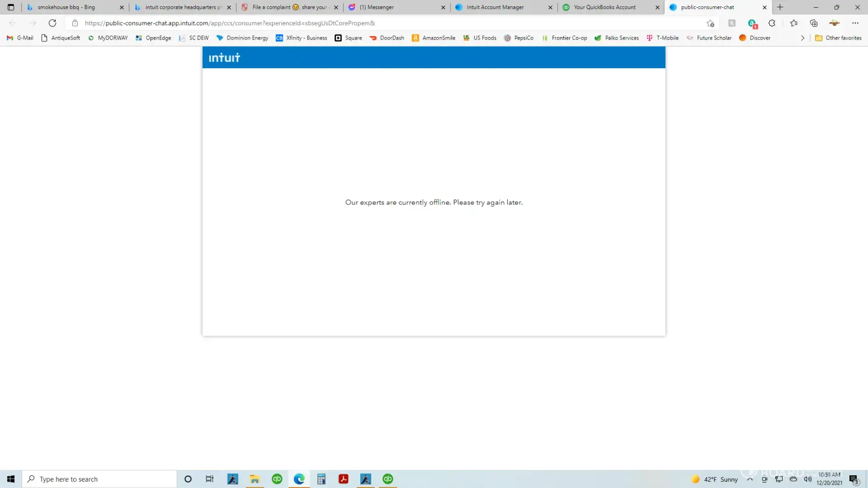The width and height of the screenshot is (868, 488).
Task: Add this page to favorites with the star icon
Action: (x=710, y=23)
